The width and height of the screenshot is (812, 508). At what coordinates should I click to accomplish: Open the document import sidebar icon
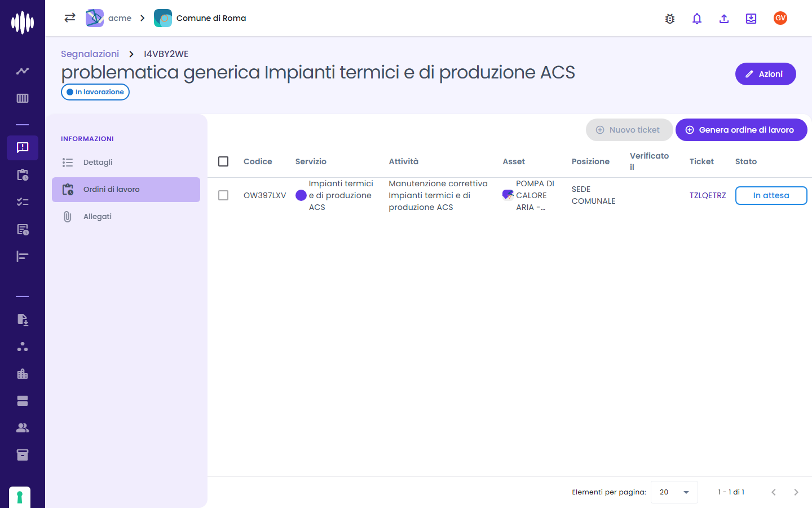click(x=23, y=319)
